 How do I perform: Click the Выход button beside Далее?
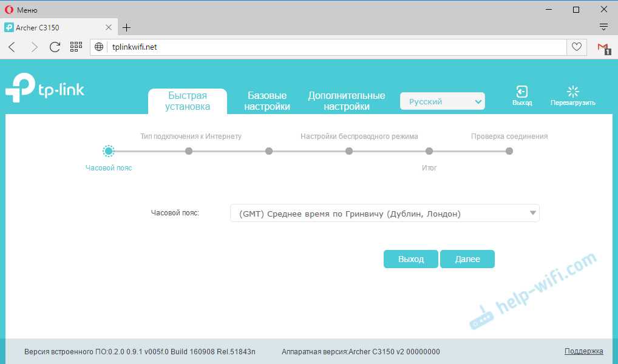(x=411, y=259)
